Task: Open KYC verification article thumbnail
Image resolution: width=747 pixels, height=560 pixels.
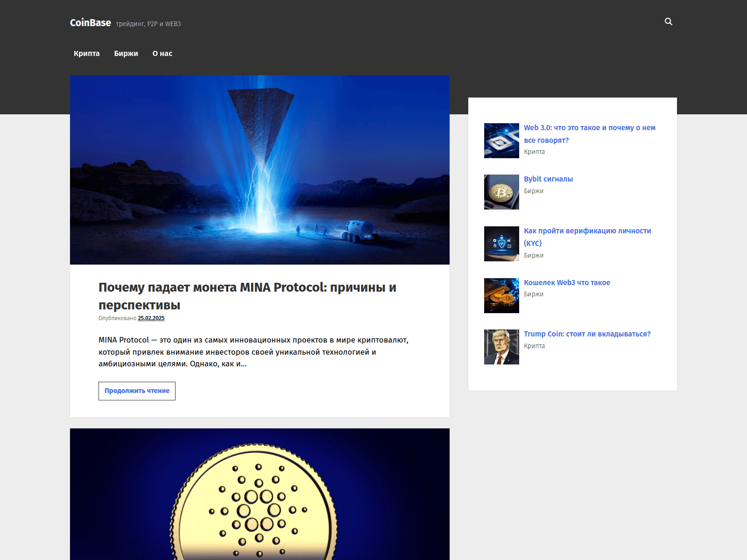Action: [501, 244]
